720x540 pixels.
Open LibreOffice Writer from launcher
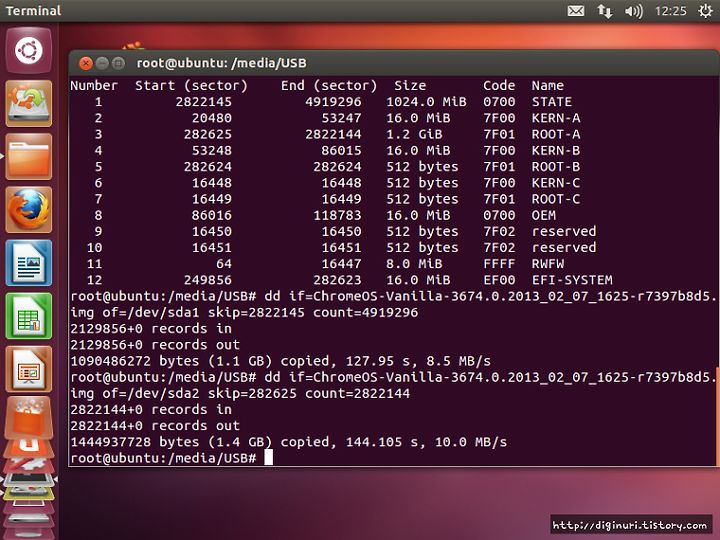(x=28, y=263)
